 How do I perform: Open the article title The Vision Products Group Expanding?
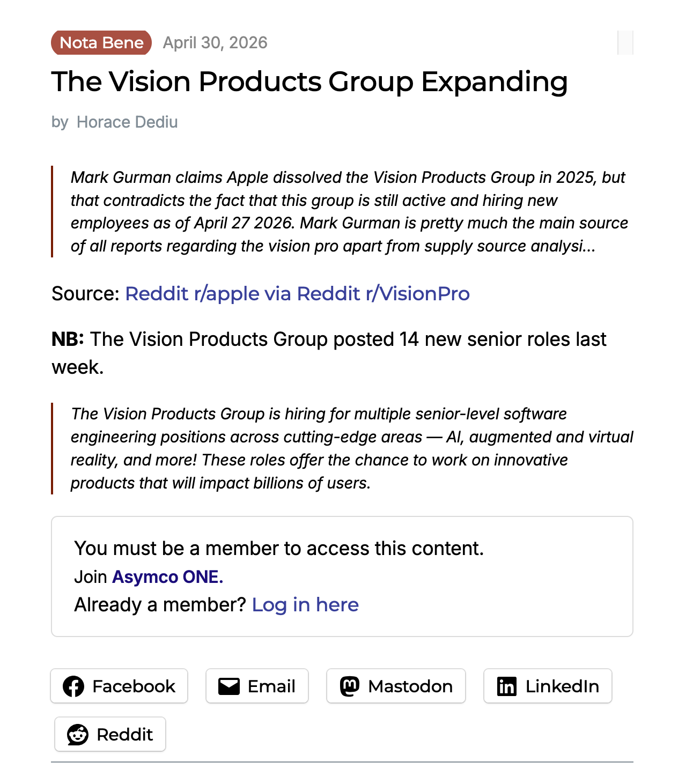click(x=309, y=82)
